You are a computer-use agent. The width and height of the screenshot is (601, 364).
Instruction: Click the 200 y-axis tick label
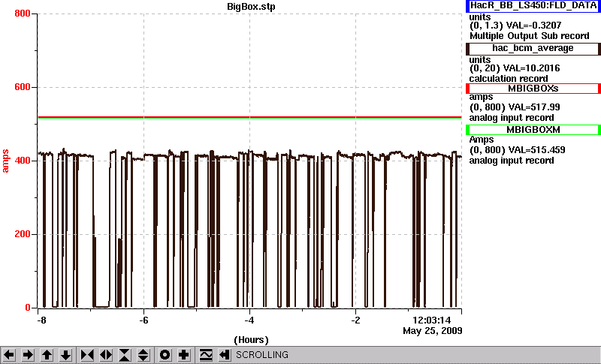point(23,234)
